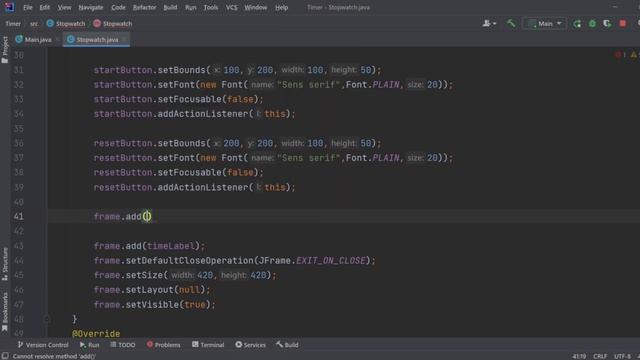Image resolution: width=640 pixels, height=360 pixels.
Task: Open the Project tool window sidebar
Action: tap(5, 50)
